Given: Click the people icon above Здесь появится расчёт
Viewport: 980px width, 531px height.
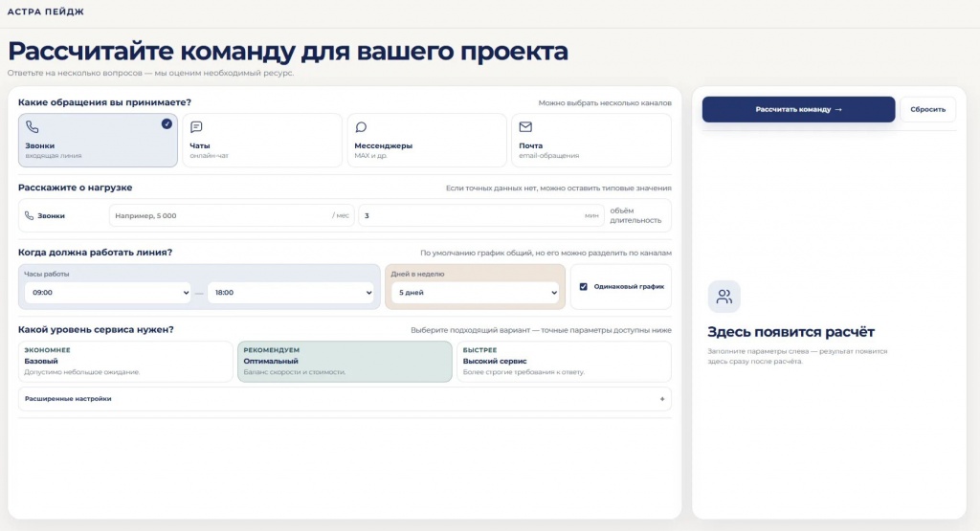Looking at the screenshot, I should point(724,296).
